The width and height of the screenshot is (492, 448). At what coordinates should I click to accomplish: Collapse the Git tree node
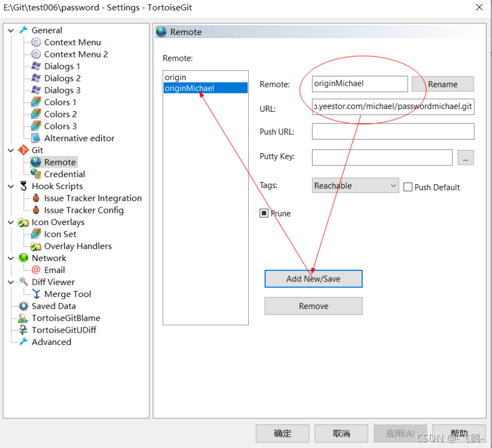pyautogui.click(x=11, y=150)
